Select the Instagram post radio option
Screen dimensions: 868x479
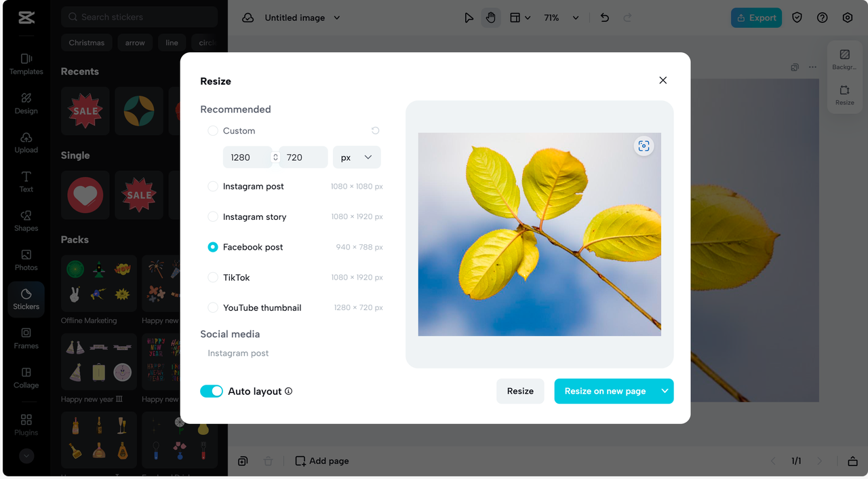pyautogui.click(x=213, y=186)
